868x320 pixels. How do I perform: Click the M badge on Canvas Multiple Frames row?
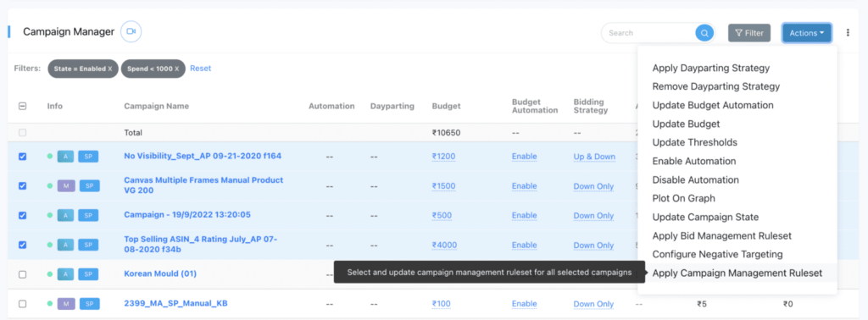[66, 185]
